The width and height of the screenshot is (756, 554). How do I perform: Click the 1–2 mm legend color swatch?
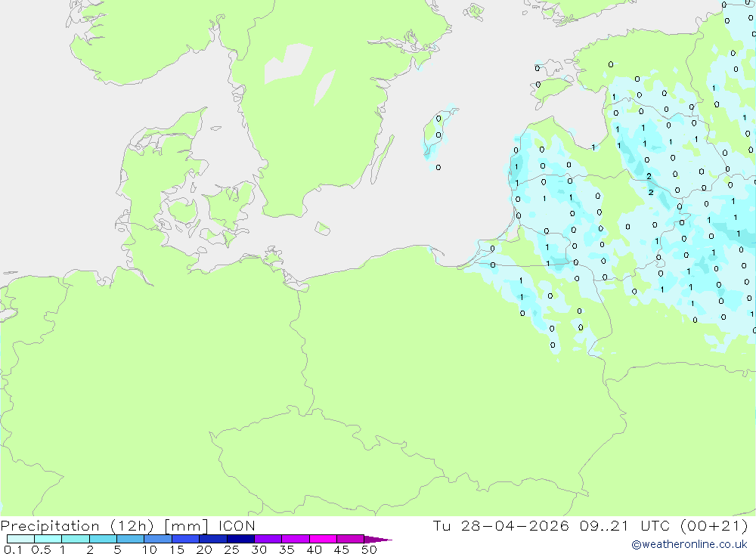pyautogui.click(x=76, y=539)
